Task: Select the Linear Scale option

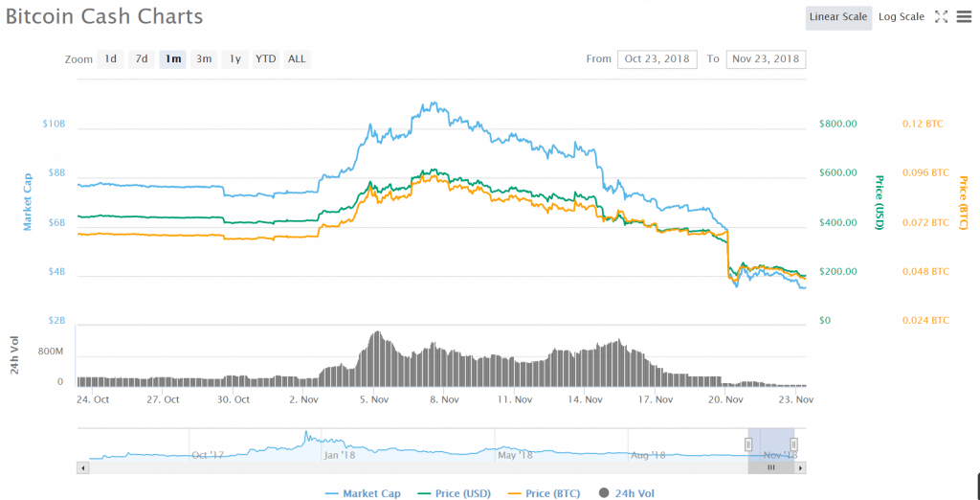Action: click(x=837, y=16)
